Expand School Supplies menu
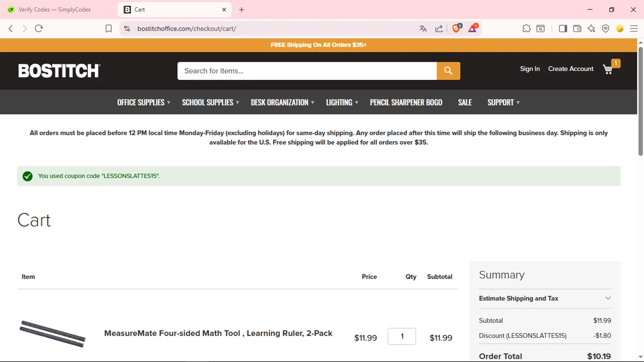The width and height of the screenshot is (644, 362). point(210,102)
